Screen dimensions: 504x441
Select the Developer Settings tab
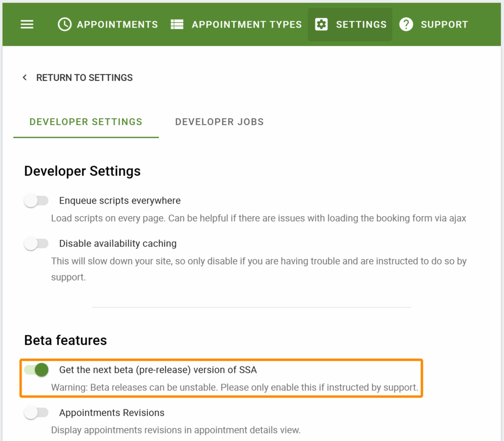point(86,122)
